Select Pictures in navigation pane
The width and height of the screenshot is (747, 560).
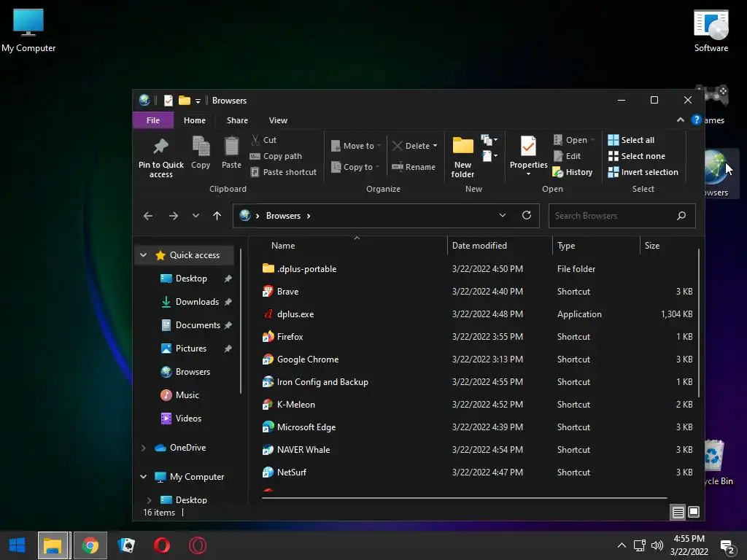click(190, 349)
